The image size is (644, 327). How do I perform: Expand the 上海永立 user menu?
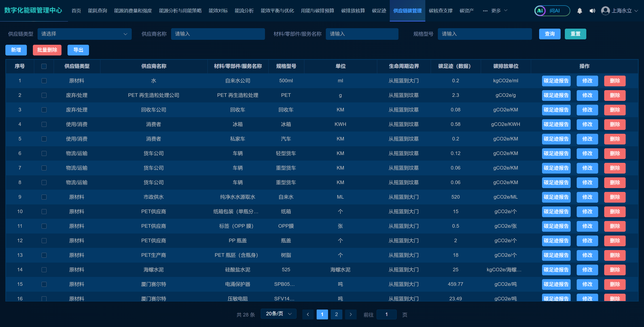pos(625,11)
